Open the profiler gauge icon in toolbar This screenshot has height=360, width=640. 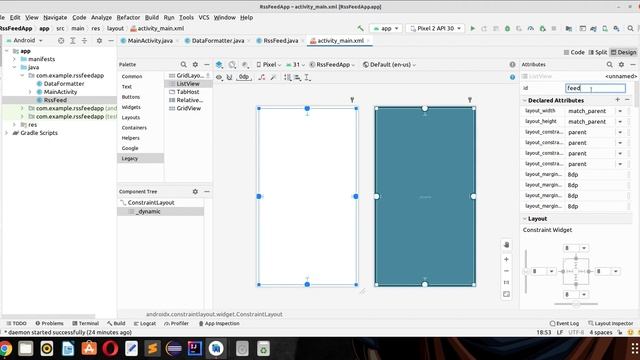point(531,29)
